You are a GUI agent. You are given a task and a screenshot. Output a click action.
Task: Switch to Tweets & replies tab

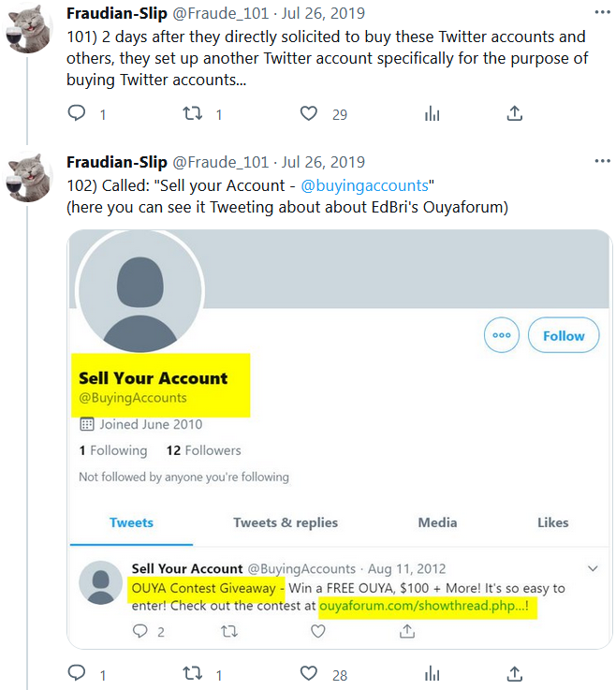[286, 522]
